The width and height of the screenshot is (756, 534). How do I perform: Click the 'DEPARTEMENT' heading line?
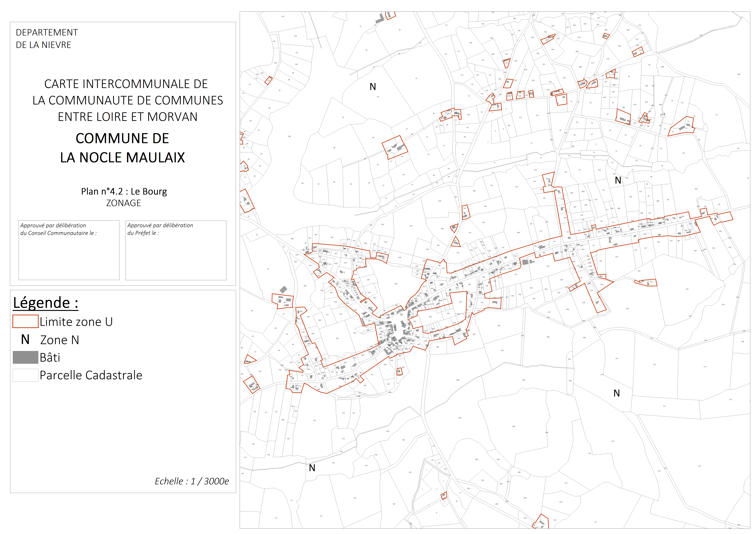(x=47, y=33)
